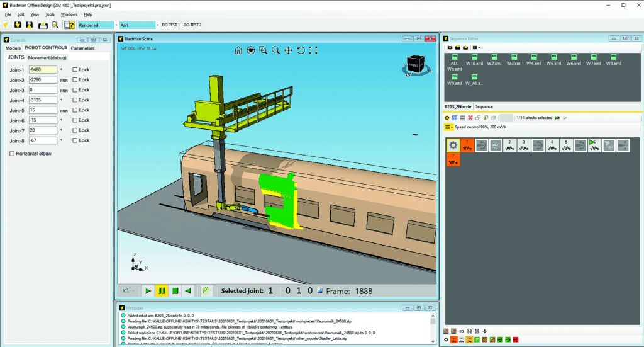Open the list menu dropdown in the Sequence Editor toolbar
Viewport: 644px width, 347px height.
tap(476, 48)
